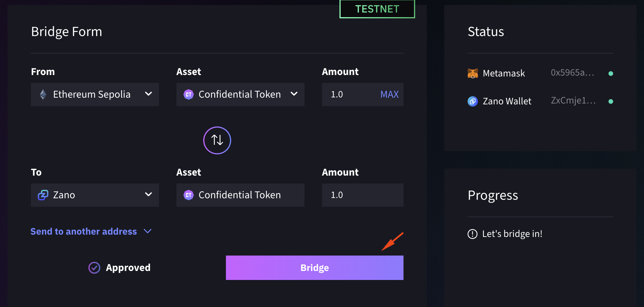The image size is (644, 307).
Task: Click the Metamask address 0x5965a
Action: [x=572, y=73]
